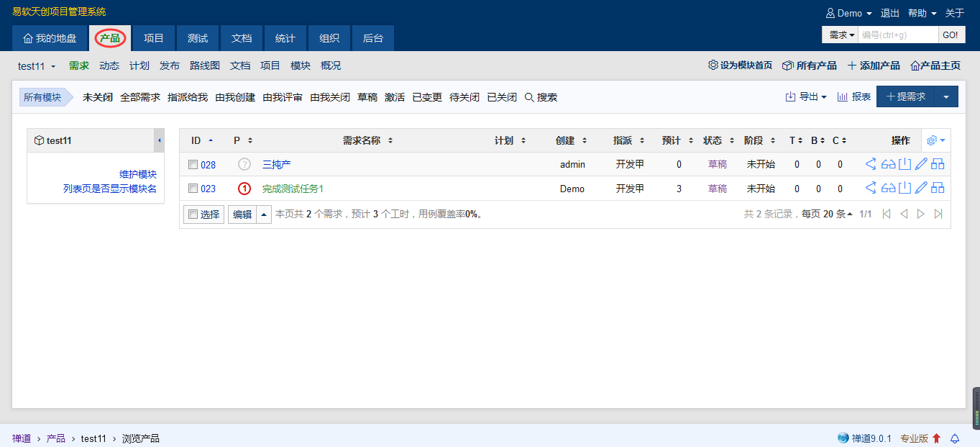Toggle the 选择 select-all checkbox
The image size is (980, 447).
pyautogui.click(x=192, y=214)
